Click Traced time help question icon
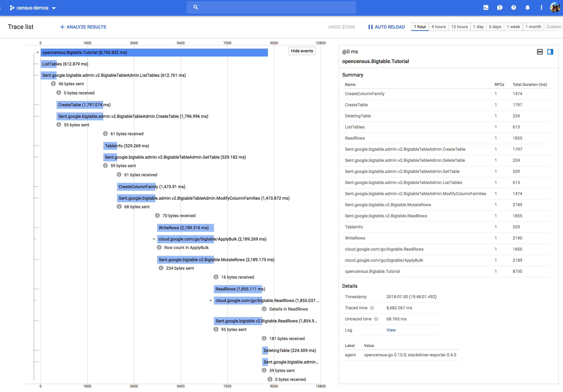The width and height of the screenshot is (563, 392). [372, 308]
